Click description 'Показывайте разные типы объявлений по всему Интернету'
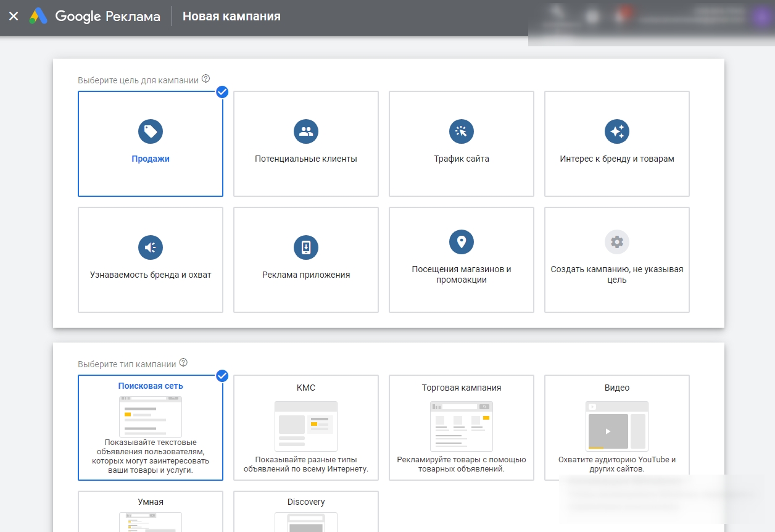Screen dimensions: 775x532 click(x=306, y=464)
